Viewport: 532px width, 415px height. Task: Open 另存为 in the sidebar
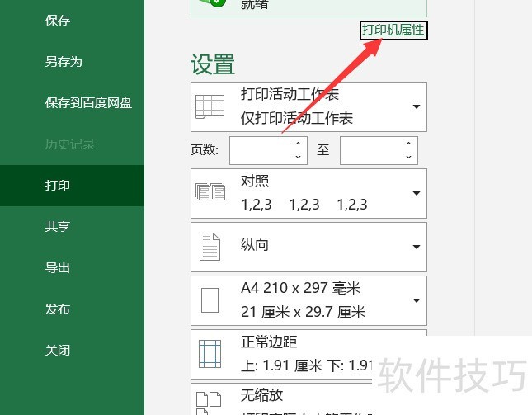[x=64, y=62]
